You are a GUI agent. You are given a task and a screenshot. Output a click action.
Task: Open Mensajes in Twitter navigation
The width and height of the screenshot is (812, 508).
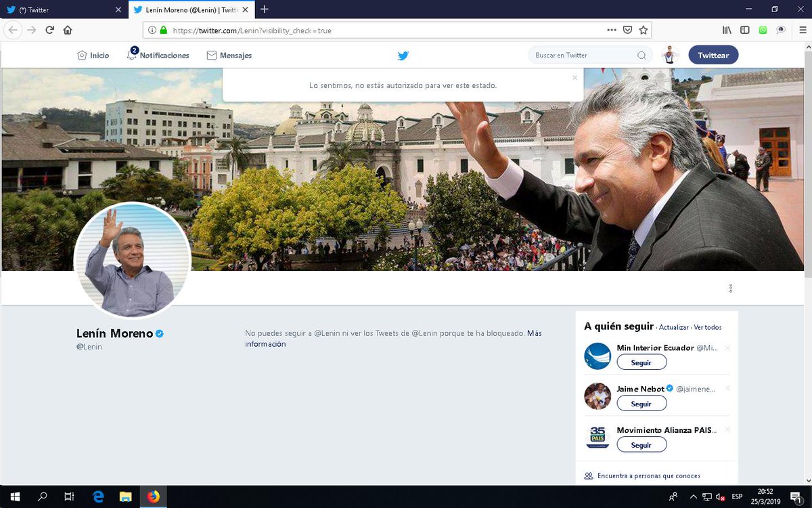coord(229,56)
